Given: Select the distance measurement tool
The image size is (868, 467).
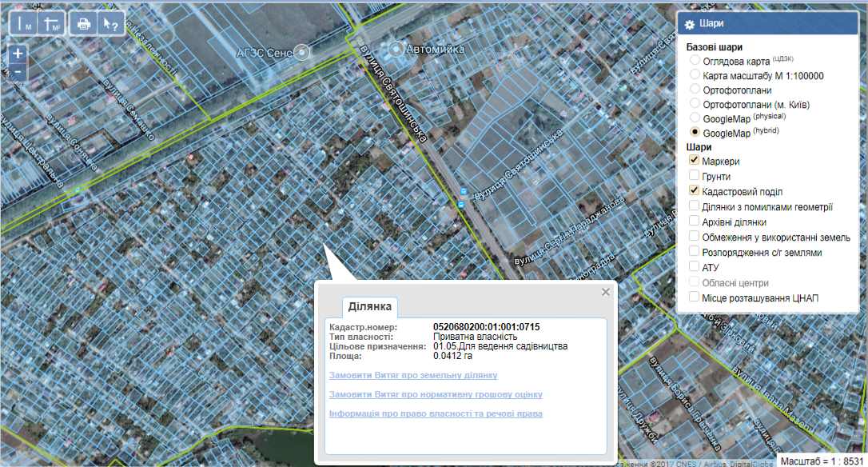Looking at the screenshot, I should (x=23, y=24).
